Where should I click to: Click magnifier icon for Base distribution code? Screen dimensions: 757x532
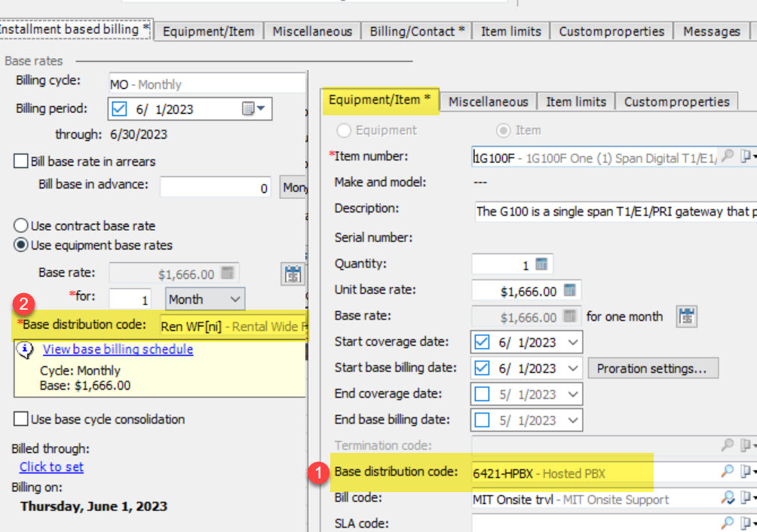727,472
